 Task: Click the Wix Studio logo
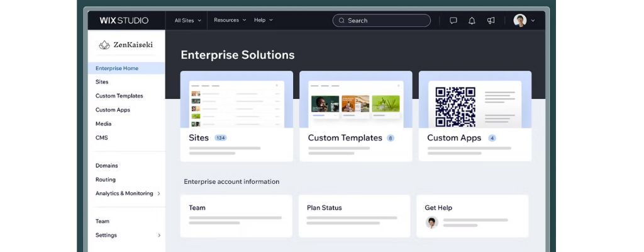[x=124, y=20]
